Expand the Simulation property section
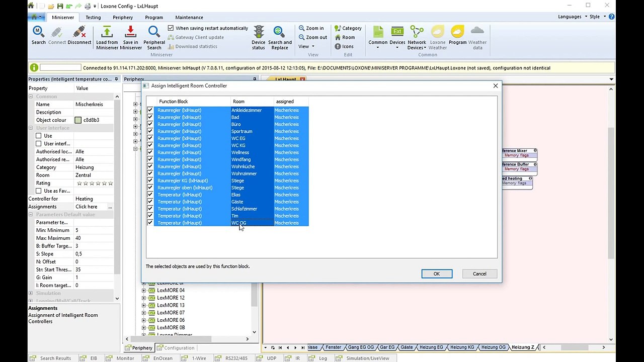The image size is (644, 362). click(x=31, y=293)
